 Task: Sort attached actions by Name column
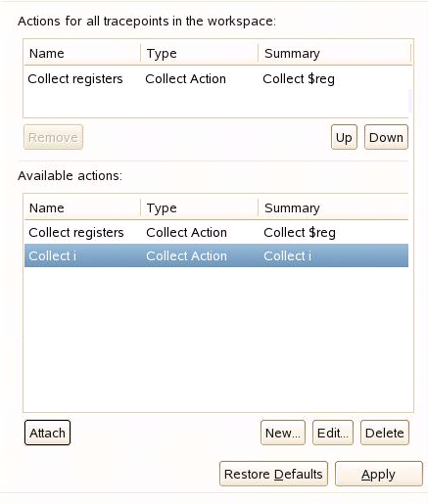[x=82, y=53]
